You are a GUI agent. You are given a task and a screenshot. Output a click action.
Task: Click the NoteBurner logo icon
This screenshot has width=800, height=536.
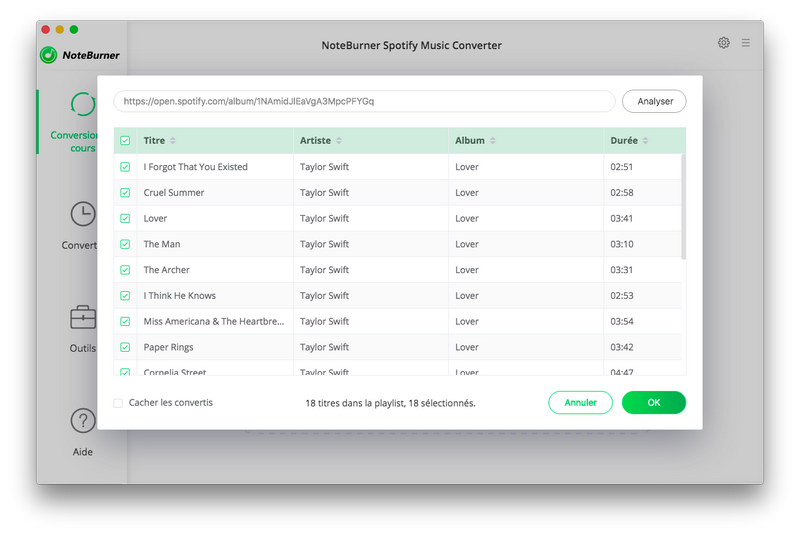48,55
